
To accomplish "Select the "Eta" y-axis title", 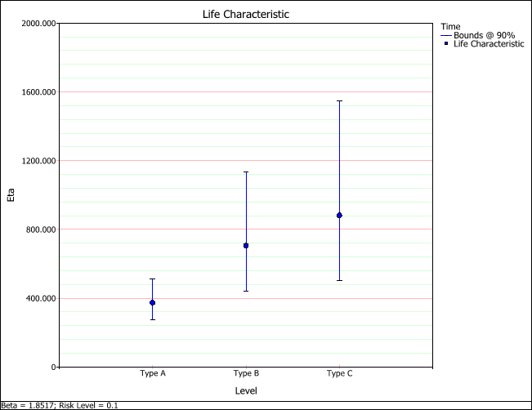I will 11,195.
